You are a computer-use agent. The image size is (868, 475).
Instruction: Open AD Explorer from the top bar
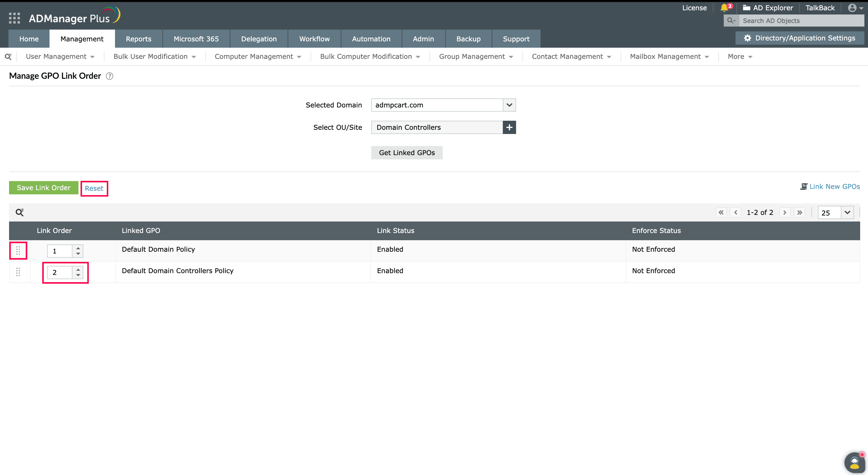click(x=768, y=8)
